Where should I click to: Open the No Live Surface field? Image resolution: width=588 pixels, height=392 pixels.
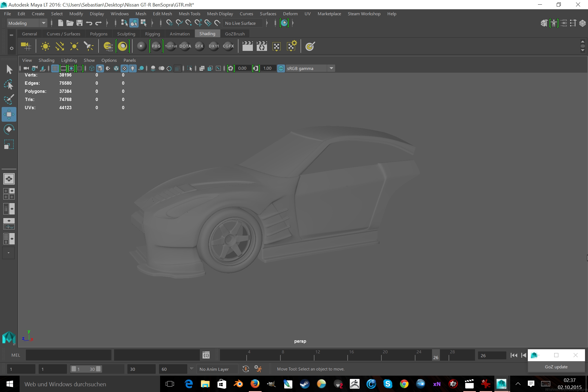click(243, 23)
